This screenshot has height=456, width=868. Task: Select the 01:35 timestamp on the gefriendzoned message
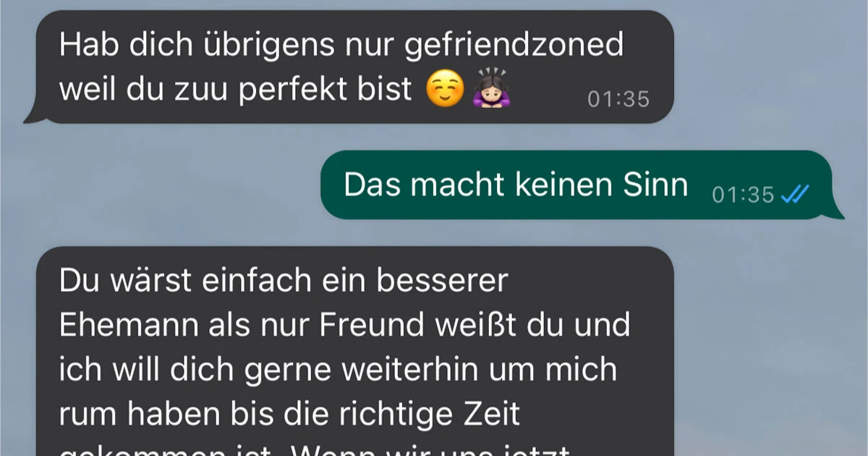(618, 99)
